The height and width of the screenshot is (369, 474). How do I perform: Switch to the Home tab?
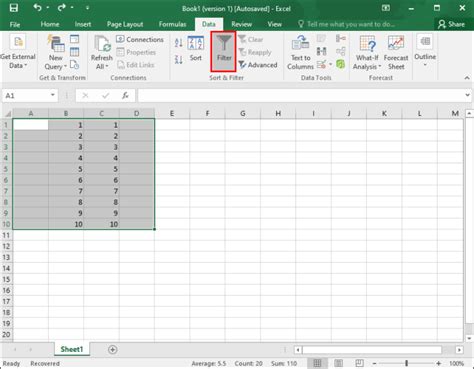[x=50, y=24]
